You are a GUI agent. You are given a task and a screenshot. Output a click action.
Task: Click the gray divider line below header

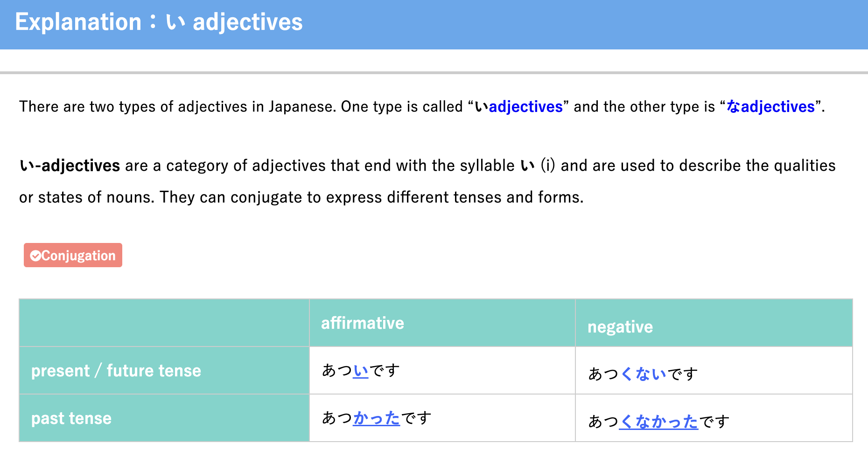click(x=434, y=73)
